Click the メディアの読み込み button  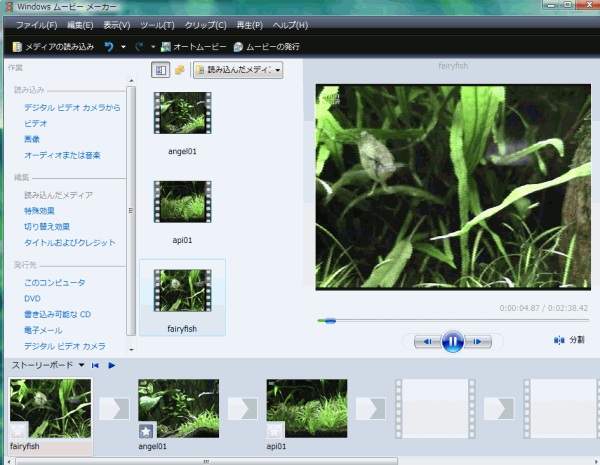pyautogui.click(x=54, y=47)
